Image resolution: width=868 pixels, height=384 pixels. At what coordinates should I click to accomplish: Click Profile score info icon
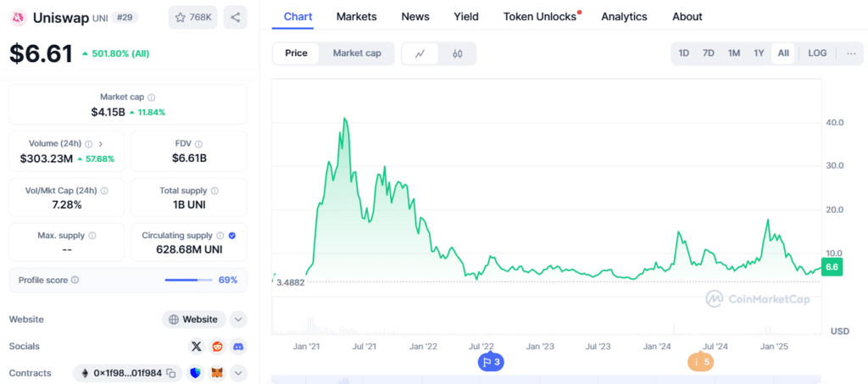(75, 280)
